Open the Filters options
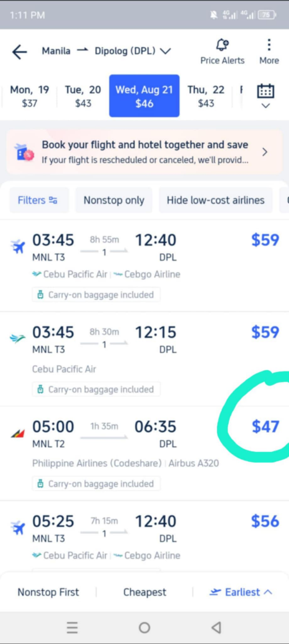Screen dimensions: 289x644 38,200
